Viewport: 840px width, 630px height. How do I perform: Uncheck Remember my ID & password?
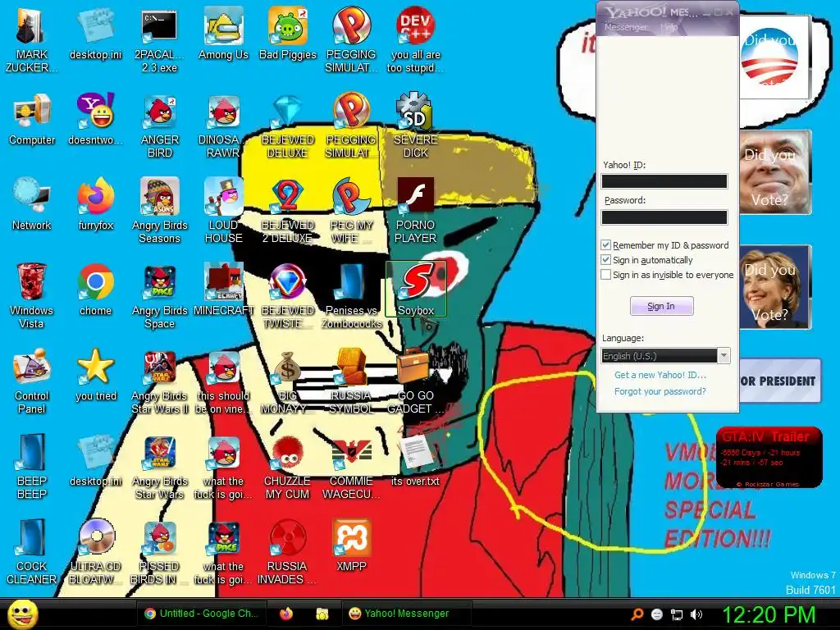[x=606, y=244]
